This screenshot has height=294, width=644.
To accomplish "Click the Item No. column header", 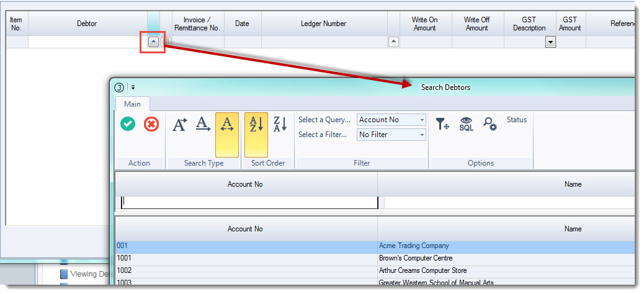I will [x=16, y=24].
